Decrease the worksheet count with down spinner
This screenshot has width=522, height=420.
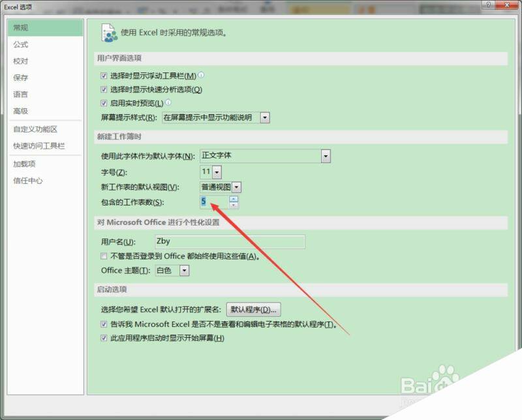point(234,205)
